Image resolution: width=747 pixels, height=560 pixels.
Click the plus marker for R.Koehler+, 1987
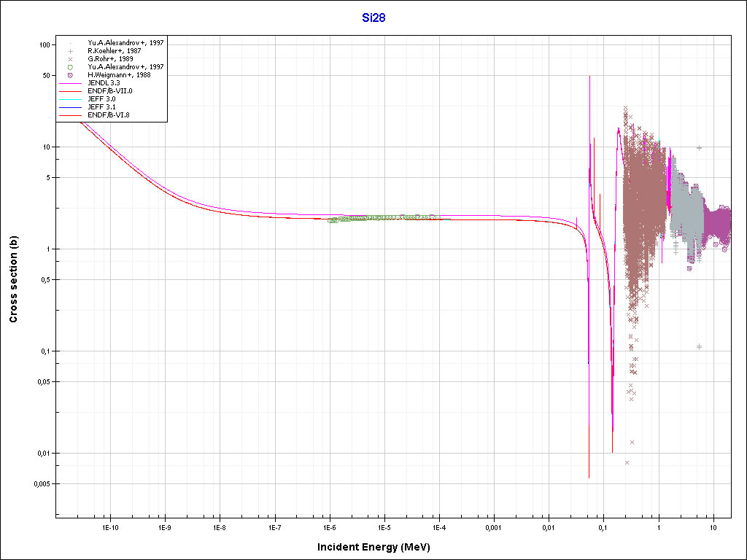point(71,51)
